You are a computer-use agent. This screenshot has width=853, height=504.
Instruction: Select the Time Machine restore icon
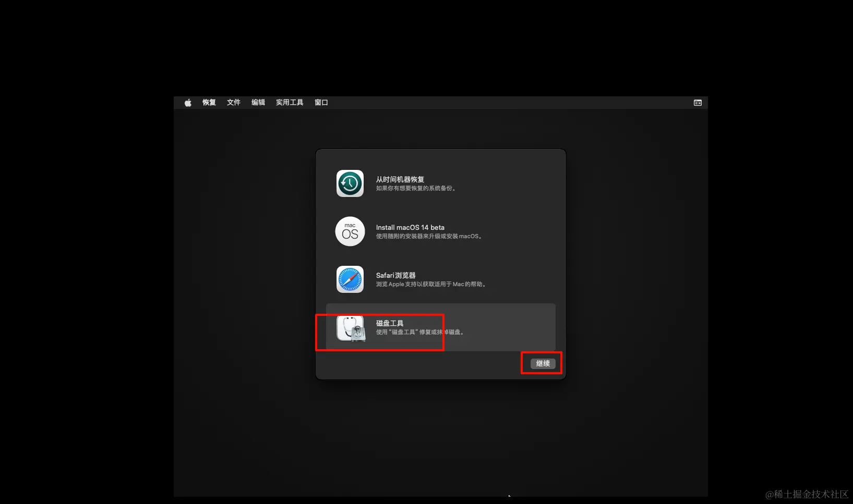point(350,183)
